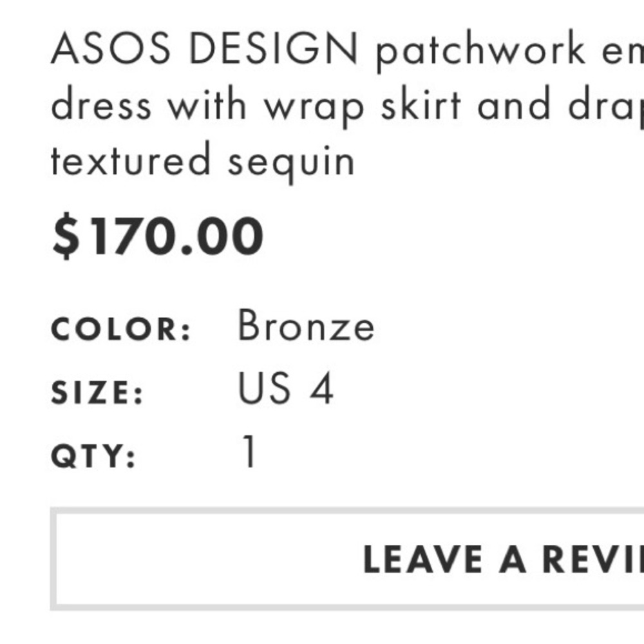The height and width of the screenshot is (644, 644).
Task: Click the quantity value 1
Action: pos(247,451)
